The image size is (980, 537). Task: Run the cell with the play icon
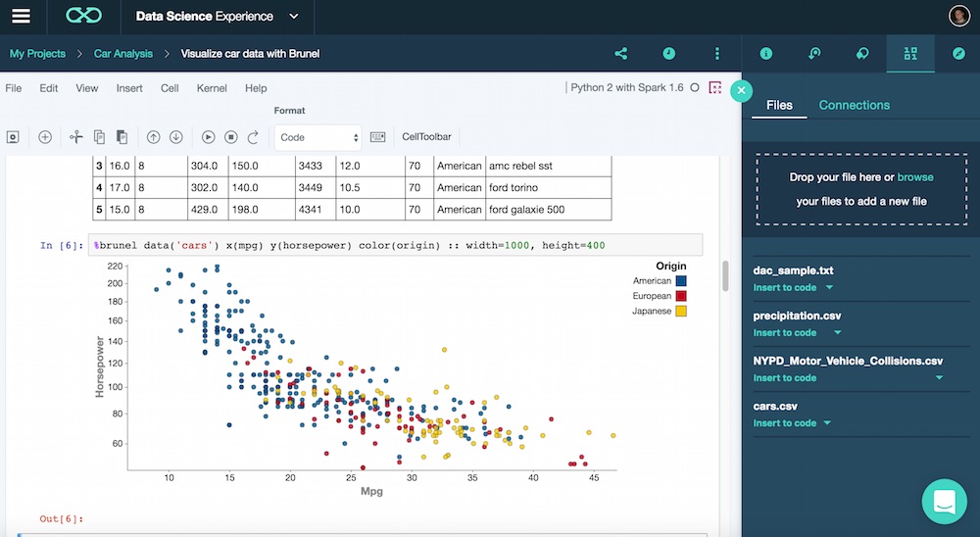(x=208, y=137)
